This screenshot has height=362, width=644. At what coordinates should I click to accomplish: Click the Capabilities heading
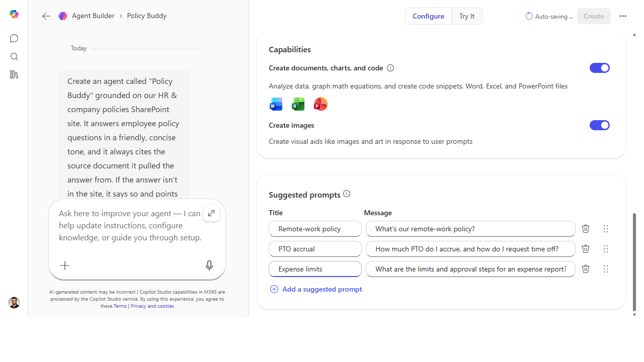tap(290, 49)
